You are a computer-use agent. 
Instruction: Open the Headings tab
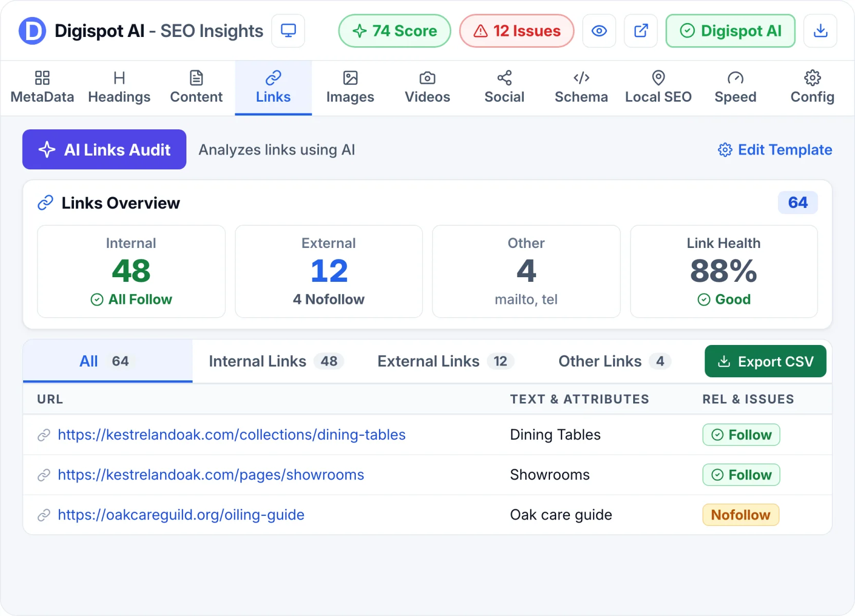tap(119, 88)
